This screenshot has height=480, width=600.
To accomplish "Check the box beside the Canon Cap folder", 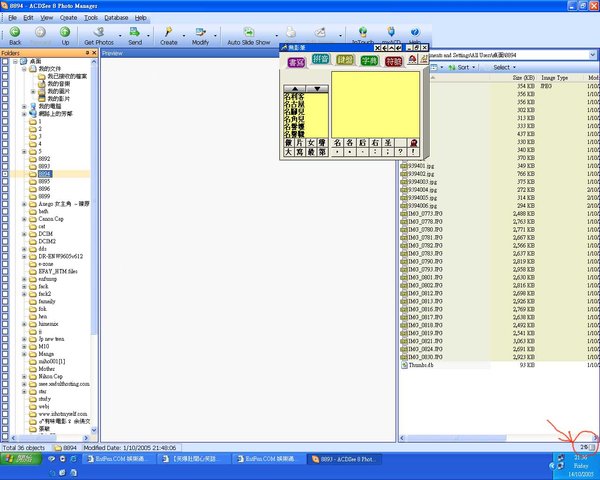I will (5, 219).
